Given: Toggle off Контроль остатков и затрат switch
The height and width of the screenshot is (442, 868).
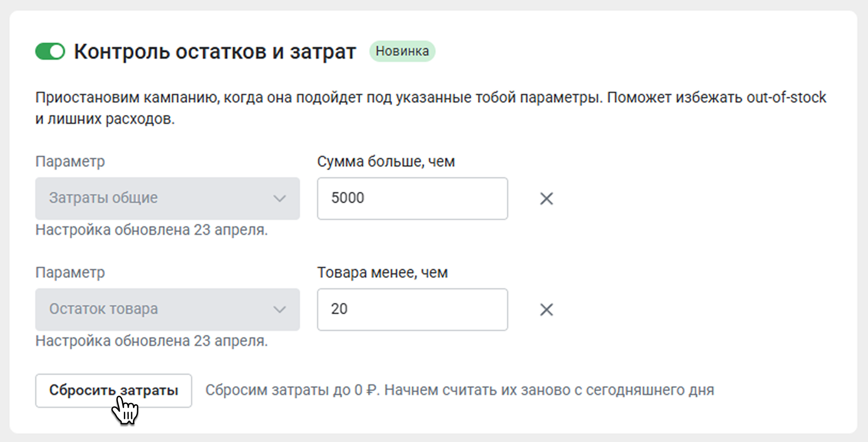Looking at the screenshot, I should pos(50,52).
